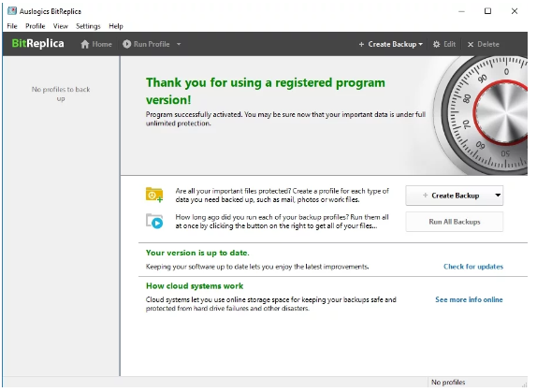
Task: Click the Check for updates link
Action: (x=473, y=267)
